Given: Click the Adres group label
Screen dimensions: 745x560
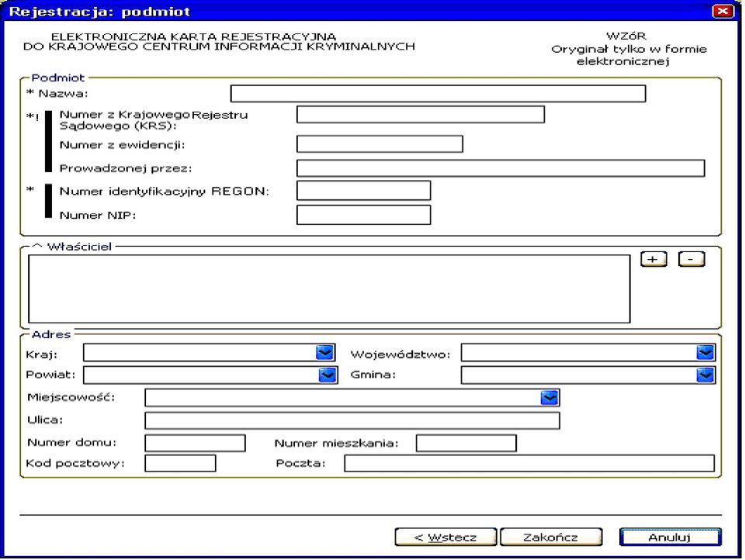Looking at the screenshot, I should (51, 335).
